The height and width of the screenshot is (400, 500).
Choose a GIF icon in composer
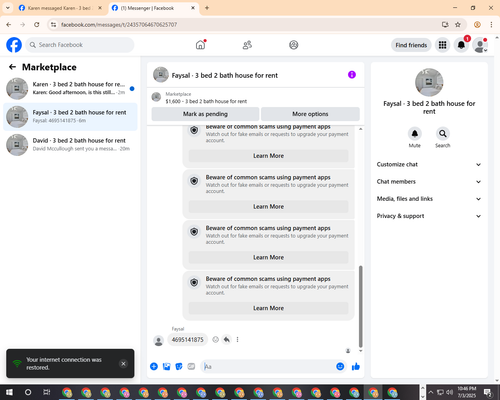(x=191, y=367)
